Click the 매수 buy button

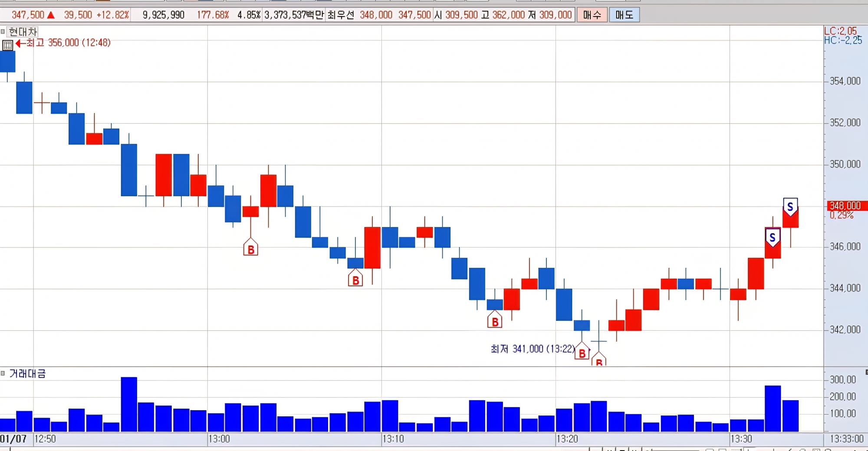point(592,15)
